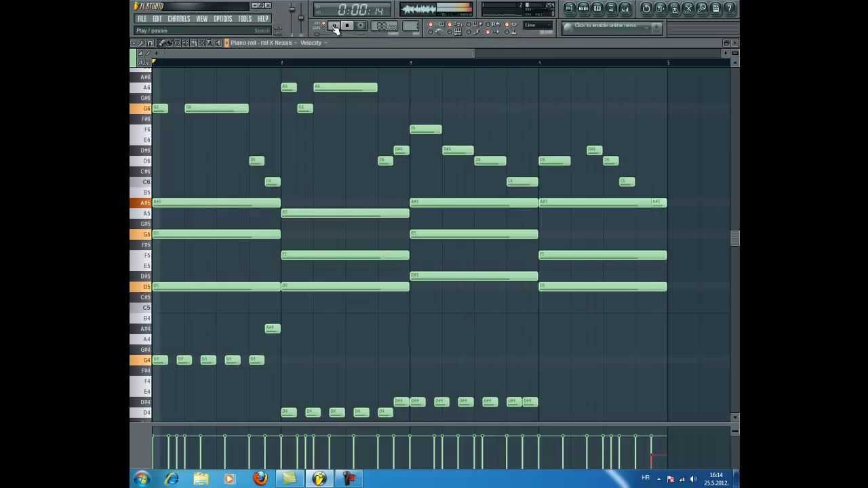
Task: Open Windows Media Player from taskbar
Action: pyautogui.click(x=230, y=479)
